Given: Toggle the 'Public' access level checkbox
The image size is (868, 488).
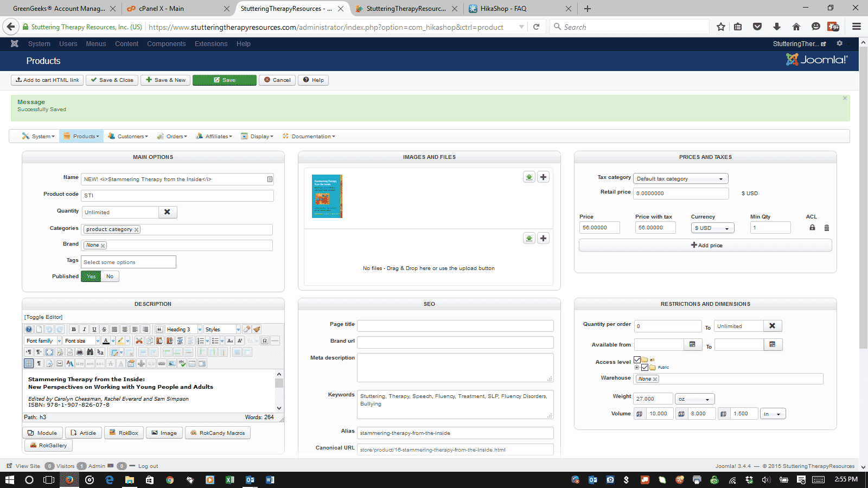Looking at the screenshot, I should tap(644, 367).
